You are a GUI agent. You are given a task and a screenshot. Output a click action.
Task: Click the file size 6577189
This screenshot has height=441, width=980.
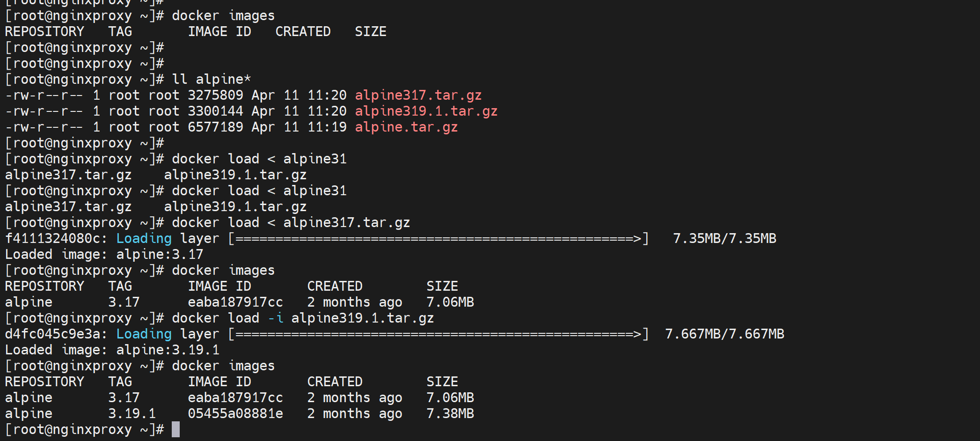tap(215, 127)
